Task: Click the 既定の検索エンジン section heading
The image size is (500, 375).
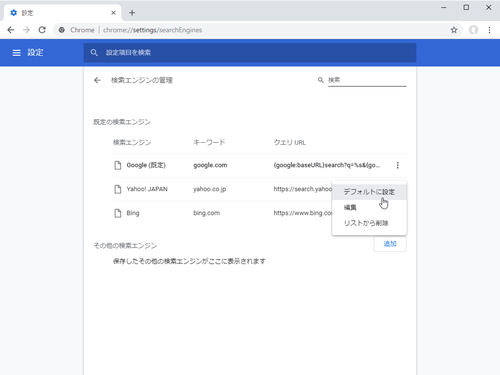Action: coord(122,122)
